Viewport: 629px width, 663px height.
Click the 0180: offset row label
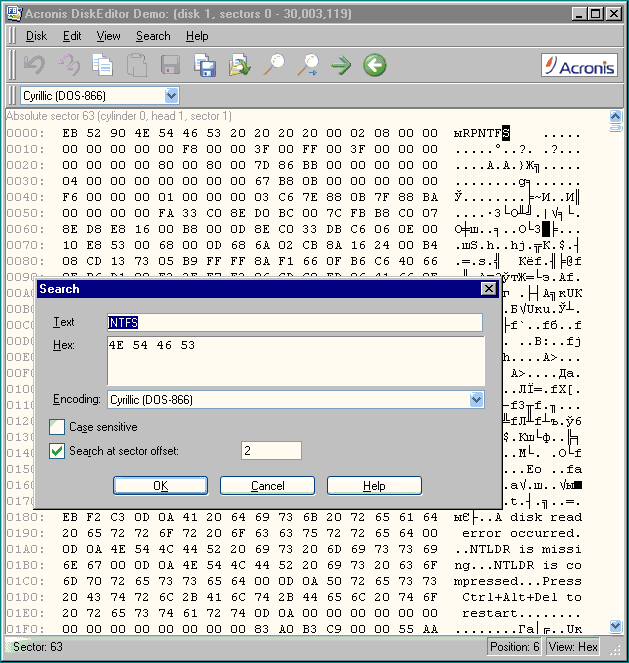coord(25,517)
